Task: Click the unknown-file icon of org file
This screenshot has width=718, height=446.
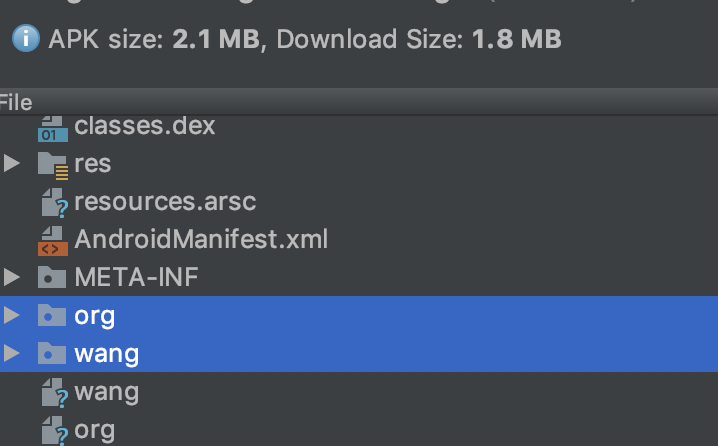Action: coord(54,430)
